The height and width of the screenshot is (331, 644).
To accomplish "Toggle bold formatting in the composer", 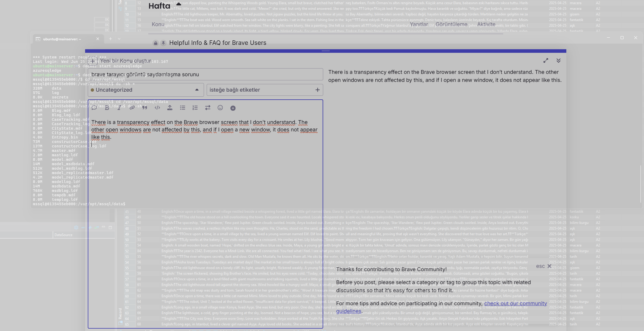I will coord(107,108).
